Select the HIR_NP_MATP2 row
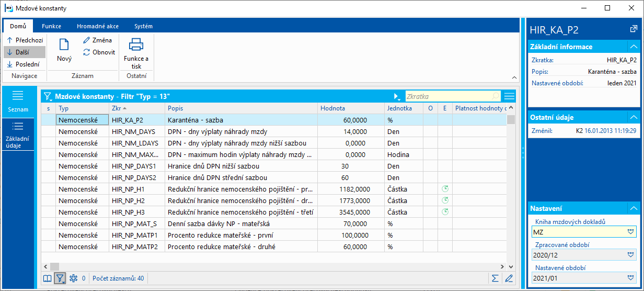This screenshot has height=291, width=644. [x=274, y=247]
